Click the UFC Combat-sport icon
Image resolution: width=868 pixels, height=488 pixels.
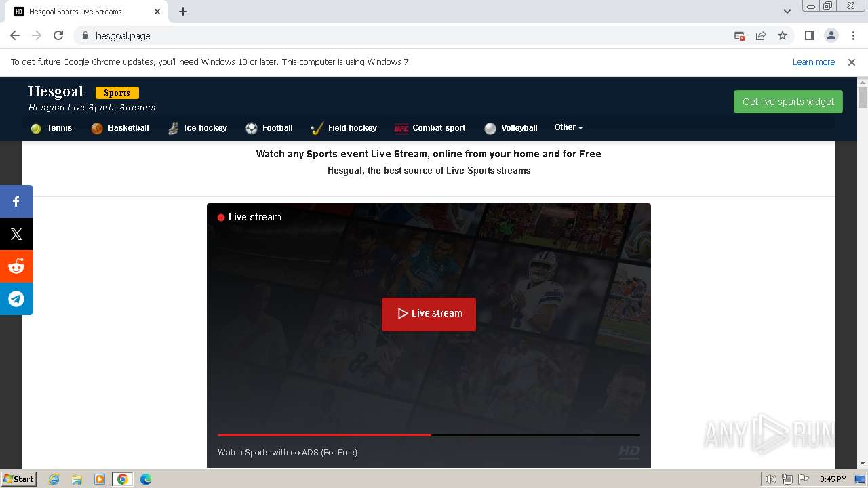pyautogui.click(x=401, y=128)
